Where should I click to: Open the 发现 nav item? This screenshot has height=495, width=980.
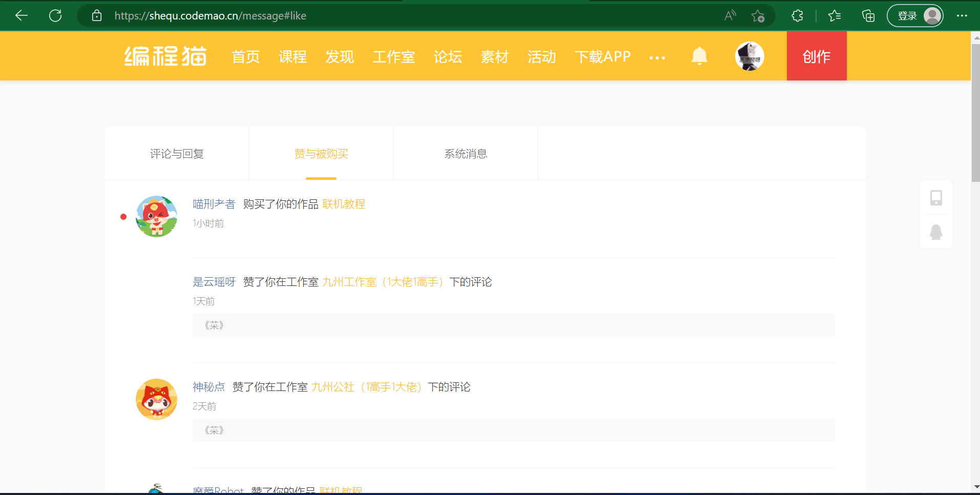340,56
